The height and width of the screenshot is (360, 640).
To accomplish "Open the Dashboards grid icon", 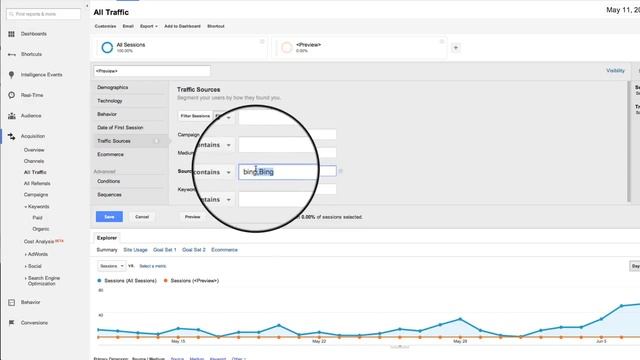I will click(x=11, y=34).
